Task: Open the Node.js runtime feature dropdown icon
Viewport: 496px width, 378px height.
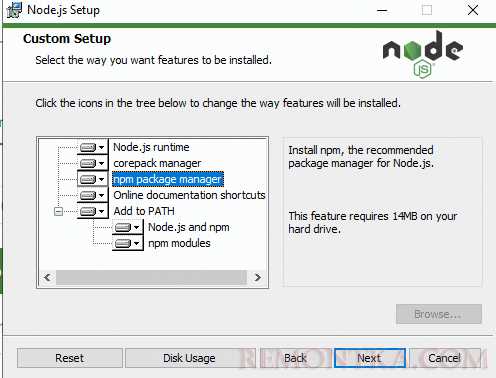Action: [93, 147]
